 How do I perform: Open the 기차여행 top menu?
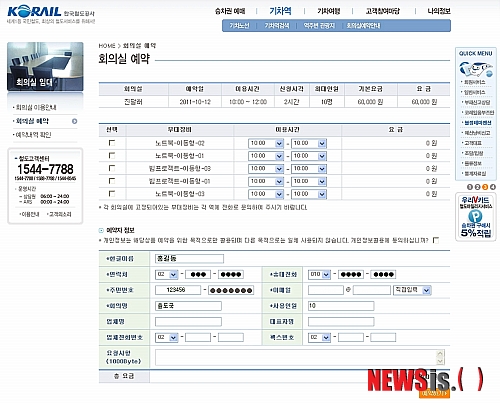329,11
